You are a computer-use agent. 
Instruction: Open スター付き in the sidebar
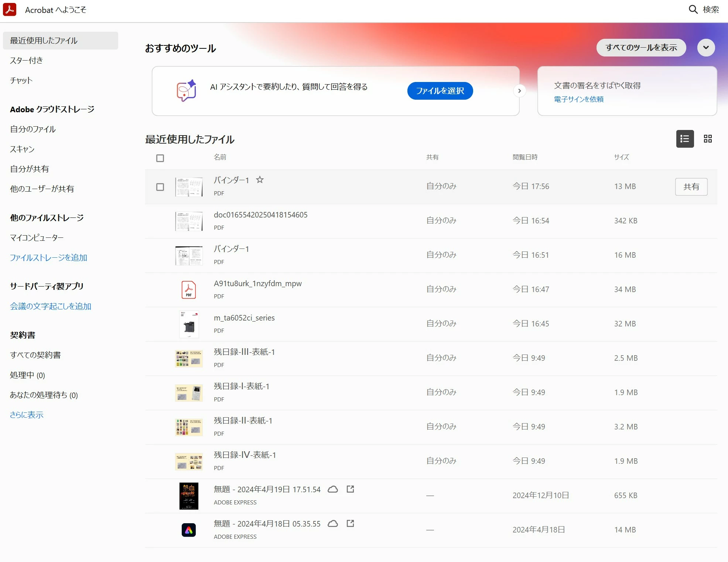(x=27, y=61)
